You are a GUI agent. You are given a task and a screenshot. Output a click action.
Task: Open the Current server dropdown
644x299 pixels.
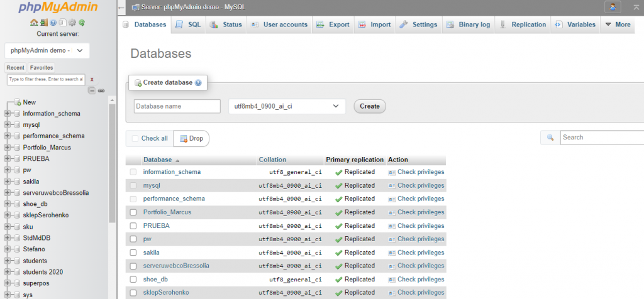tap(47, 51)
